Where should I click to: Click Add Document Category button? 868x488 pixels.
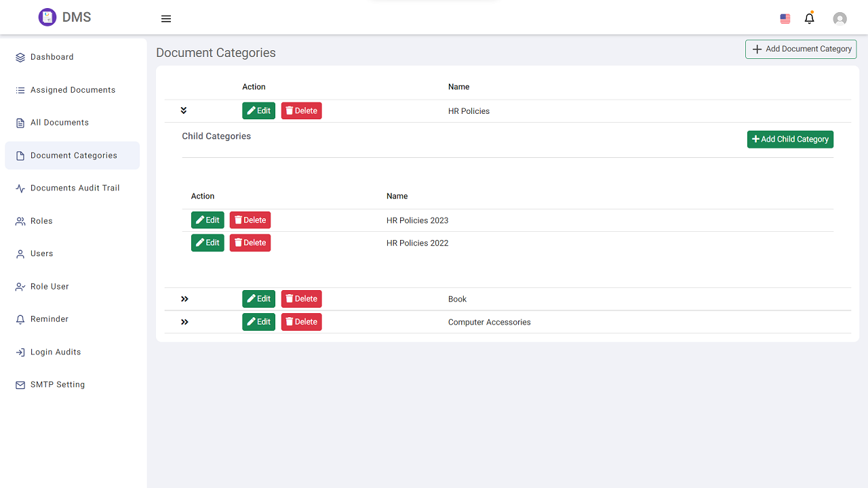801,49
